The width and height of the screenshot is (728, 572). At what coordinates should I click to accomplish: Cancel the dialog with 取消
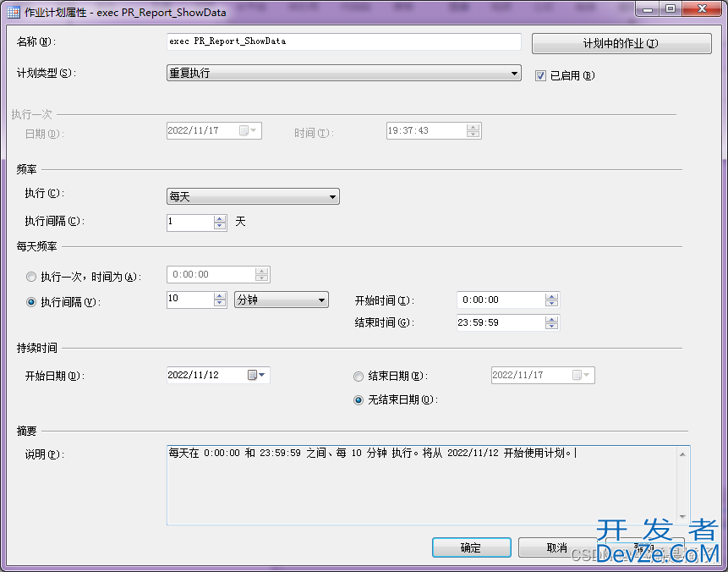click(556, 547)
